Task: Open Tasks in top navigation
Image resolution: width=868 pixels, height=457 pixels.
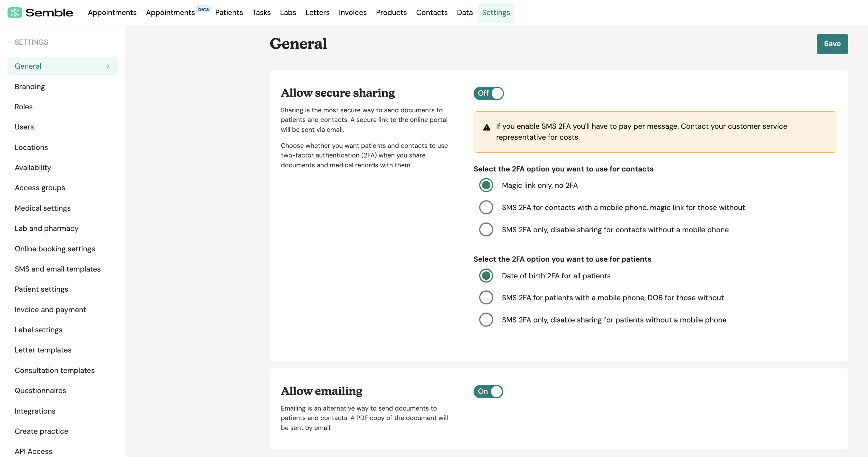Action: point(261,13)
